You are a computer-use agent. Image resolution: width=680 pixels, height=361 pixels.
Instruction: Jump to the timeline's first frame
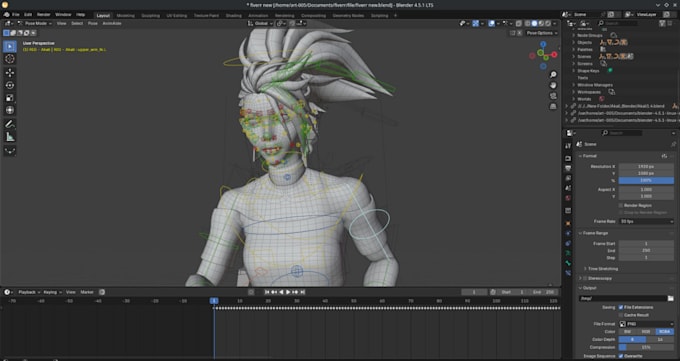click(267, 292)
